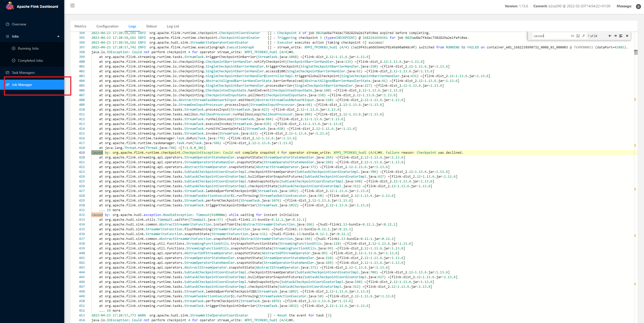Image resolution: width=644 pixels, height=323 pixels.
Task: Close the find widget
Action: tap(627, 36)
